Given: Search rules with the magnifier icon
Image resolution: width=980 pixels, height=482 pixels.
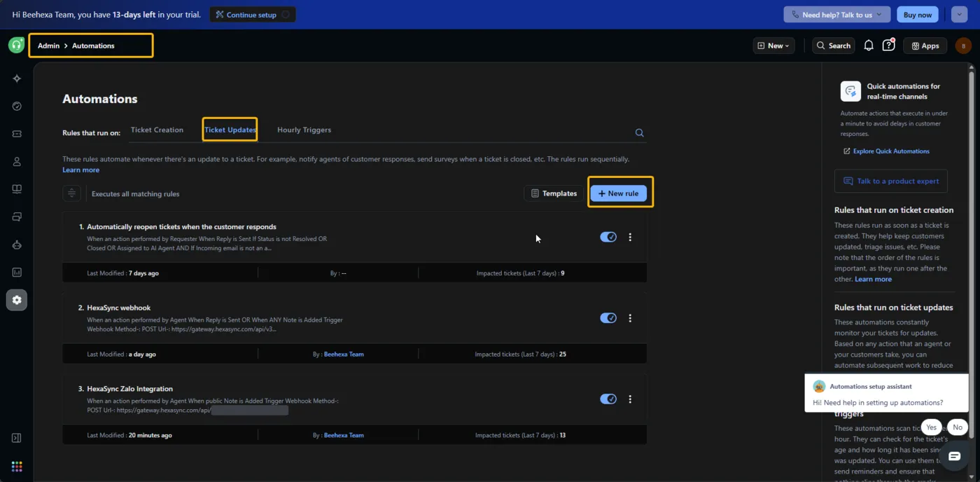Looking at the screenshot, I should [639, 132].
